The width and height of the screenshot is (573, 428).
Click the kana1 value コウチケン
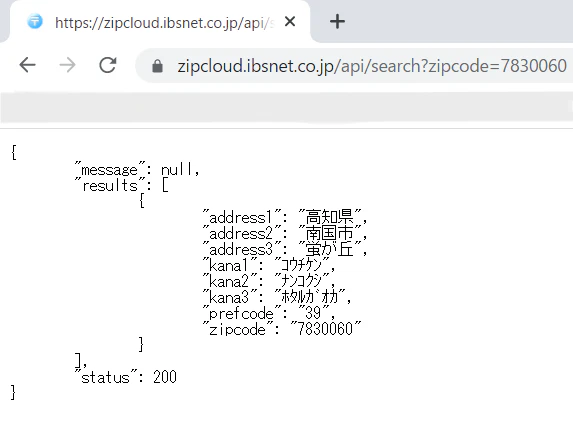pos(301,265)
